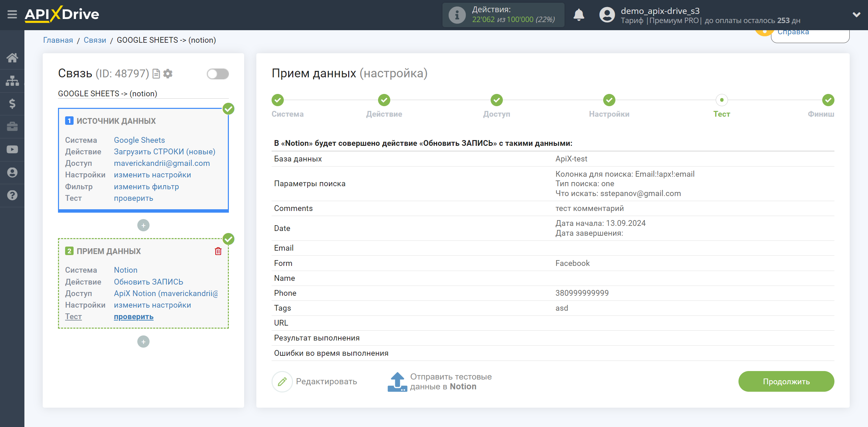Click the copy document icon near the connection ID
The image size is (868, 427).
click(x=156, y=74)
